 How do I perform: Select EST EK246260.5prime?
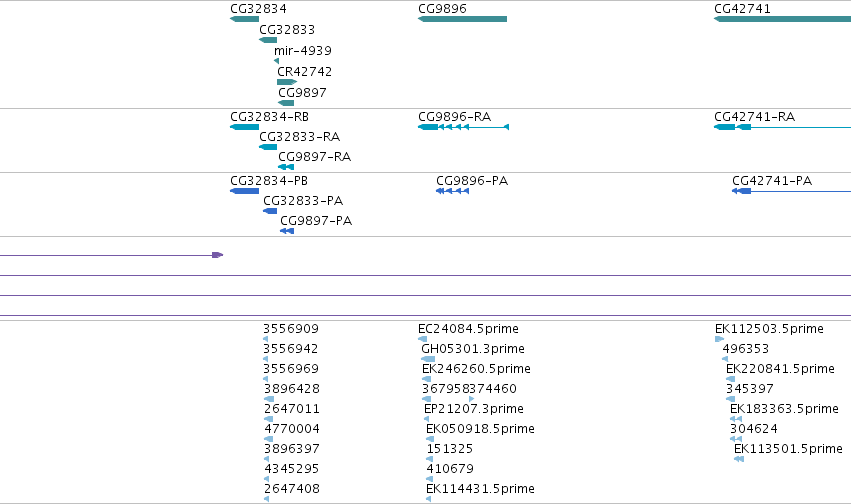pyautogui.click(x=476, y=369)
